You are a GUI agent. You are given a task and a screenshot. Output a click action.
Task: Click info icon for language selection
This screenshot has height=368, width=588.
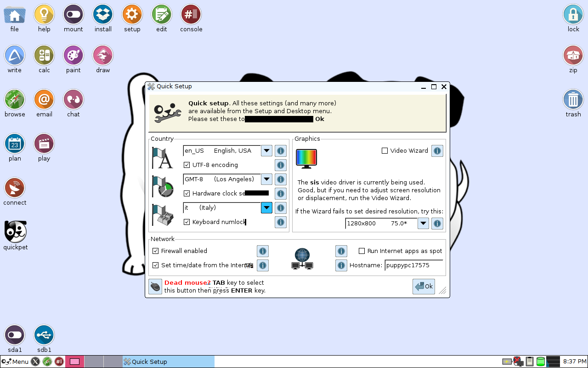pos(281,151)
